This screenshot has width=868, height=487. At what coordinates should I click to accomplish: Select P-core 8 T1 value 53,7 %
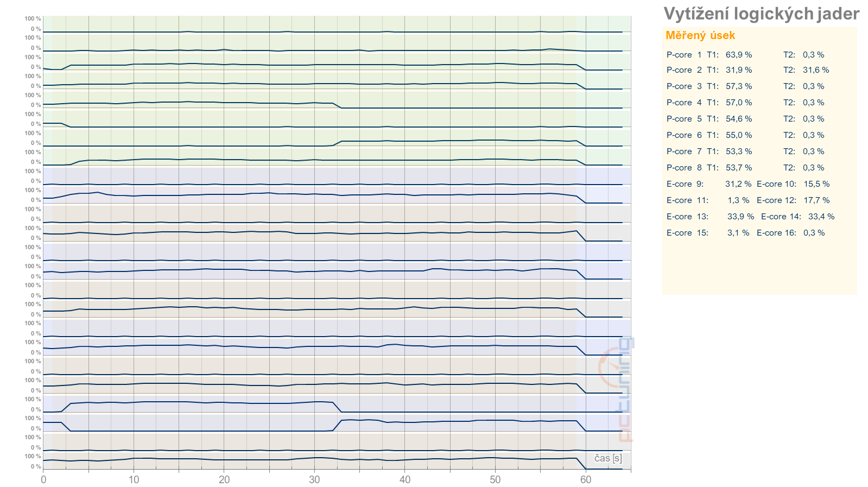coord(739,168)
